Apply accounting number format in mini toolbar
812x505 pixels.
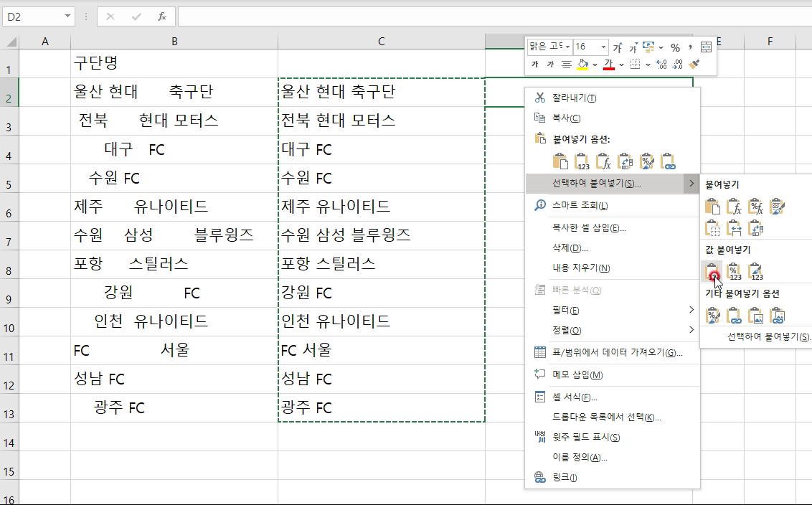[648, 47]
